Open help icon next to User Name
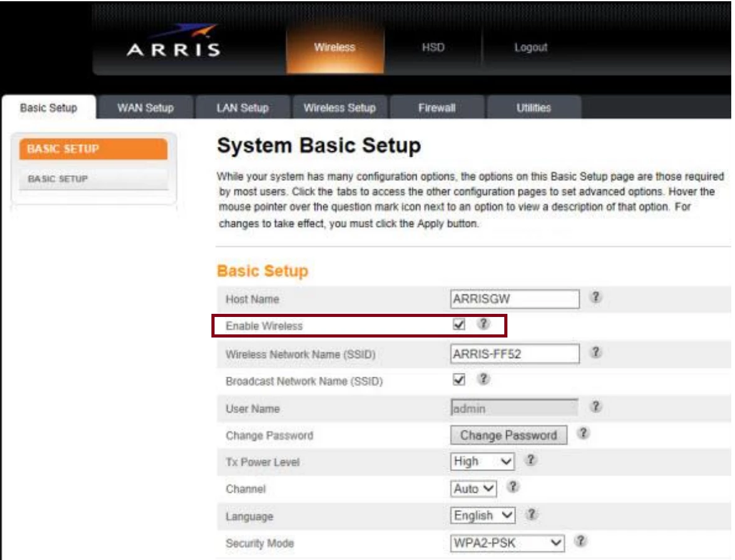 click(x=596, y=406)
